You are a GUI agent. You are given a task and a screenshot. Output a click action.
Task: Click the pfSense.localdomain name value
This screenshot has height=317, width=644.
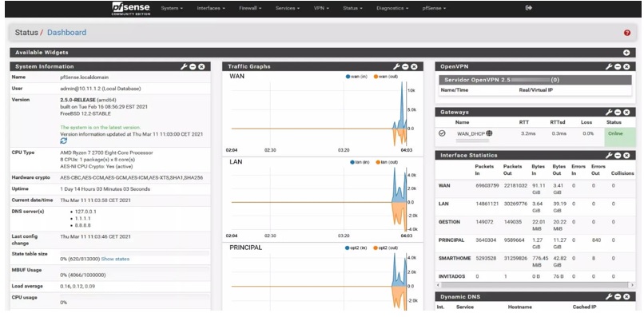click(x=85, y=77)
